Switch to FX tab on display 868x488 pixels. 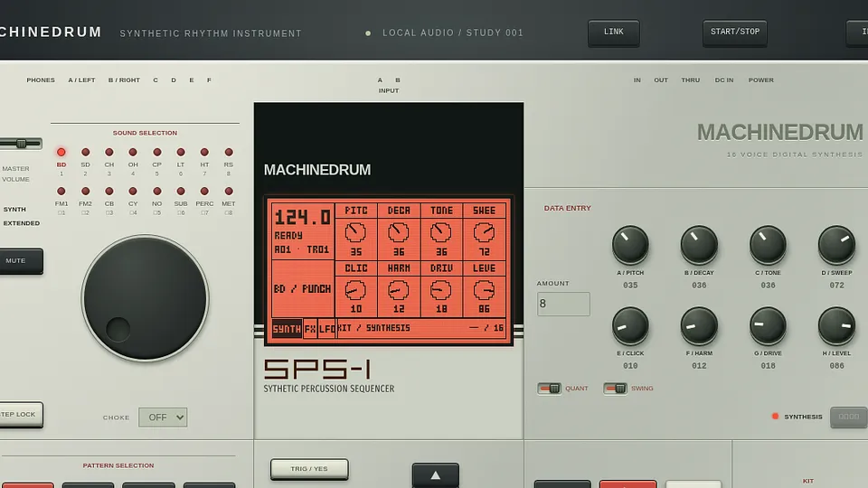pyautogui.click(x=310, y=329)
